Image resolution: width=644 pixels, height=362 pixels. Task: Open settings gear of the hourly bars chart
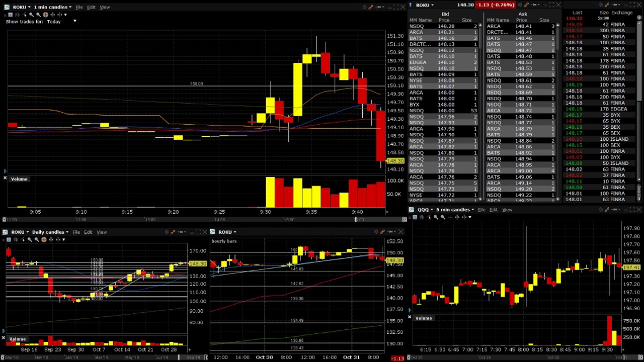376,232
